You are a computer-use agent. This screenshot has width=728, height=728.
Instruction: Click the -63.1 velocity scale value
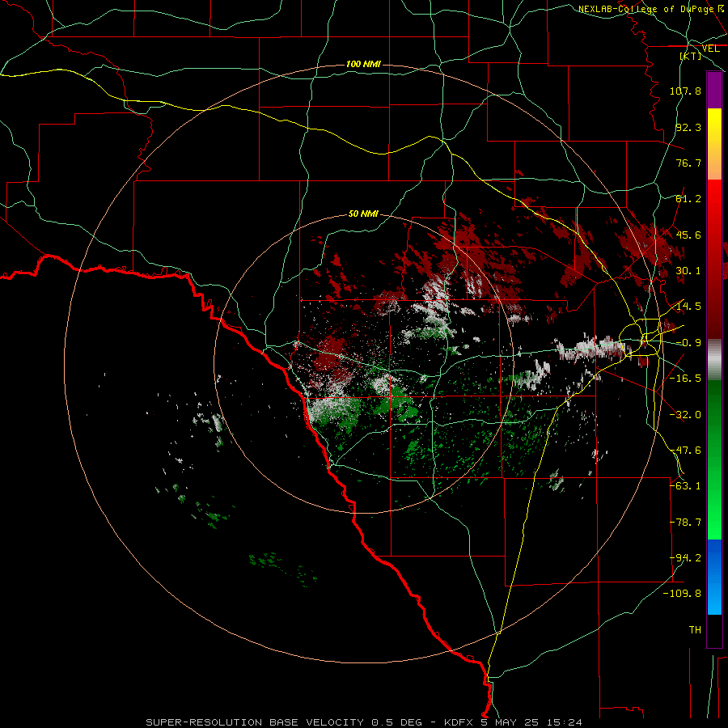[x=685, y=486]
